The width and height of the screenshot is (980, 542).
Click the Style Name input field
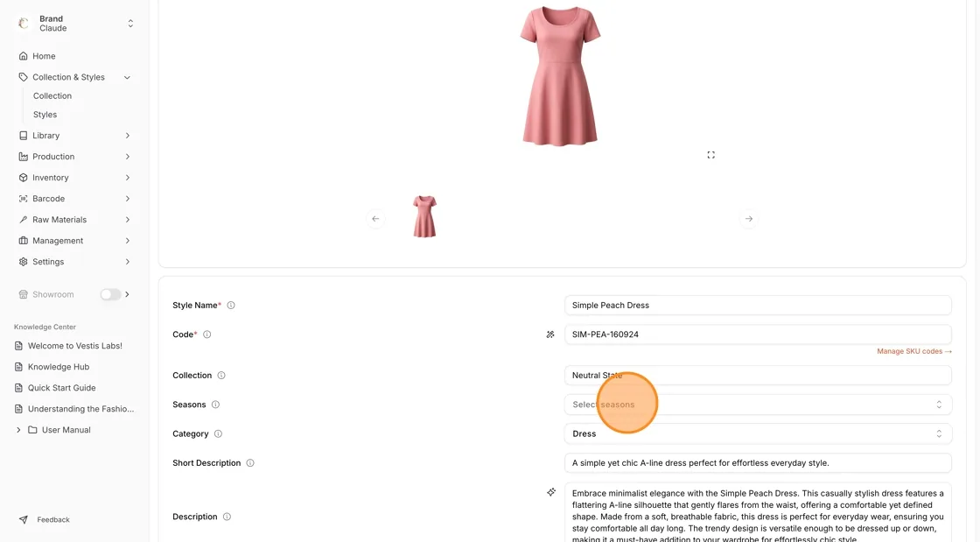758,306
